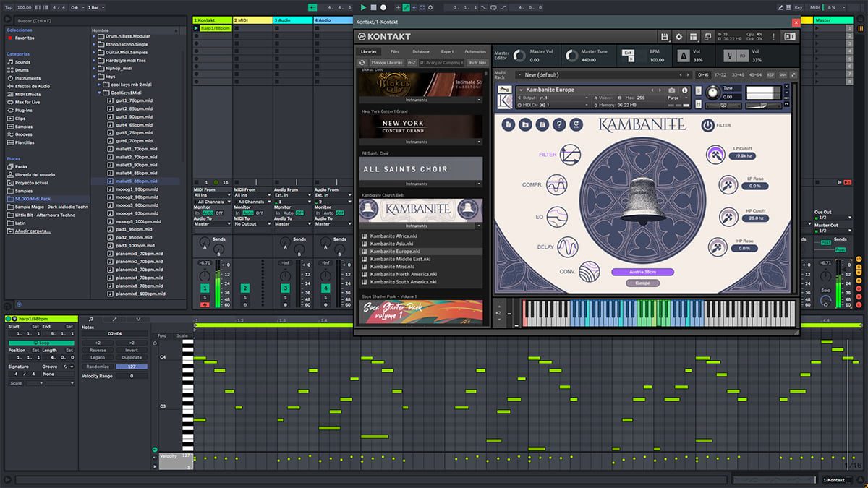Select the EQ effect icon

pyautogui.click(x=557, y=216)
